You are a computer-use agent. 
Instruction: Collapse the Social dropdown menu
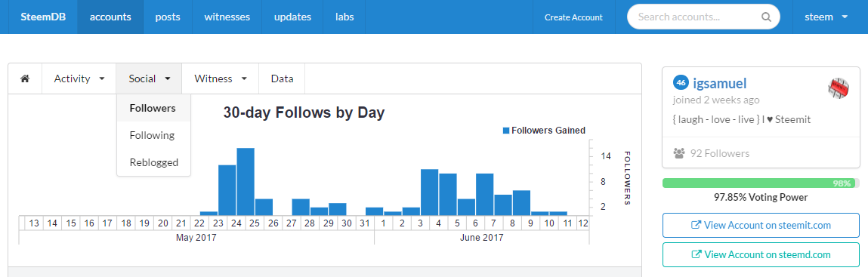tap(149, 78)
